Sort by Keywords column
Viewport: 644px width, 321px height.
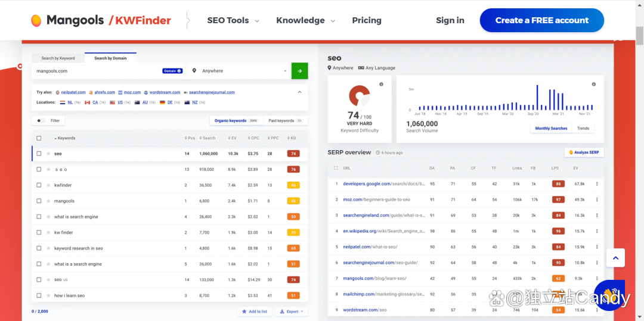(x=65, y=138)
